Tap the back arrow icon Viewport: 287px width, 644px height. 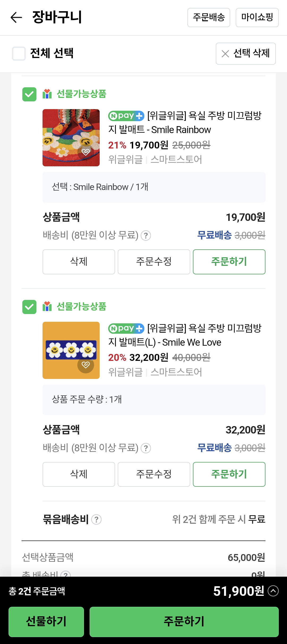pyautogui.click(x=16, y=18)
